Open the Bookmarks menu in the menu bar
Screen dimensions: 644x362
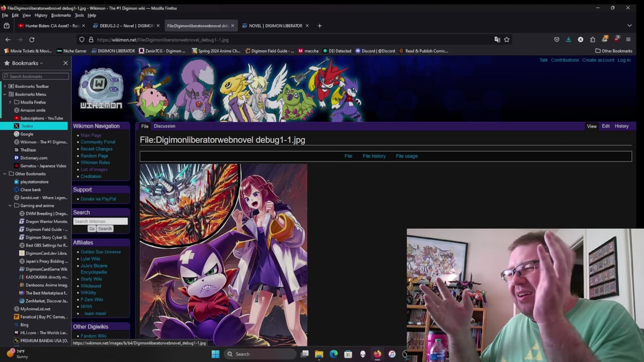point(61,15)
